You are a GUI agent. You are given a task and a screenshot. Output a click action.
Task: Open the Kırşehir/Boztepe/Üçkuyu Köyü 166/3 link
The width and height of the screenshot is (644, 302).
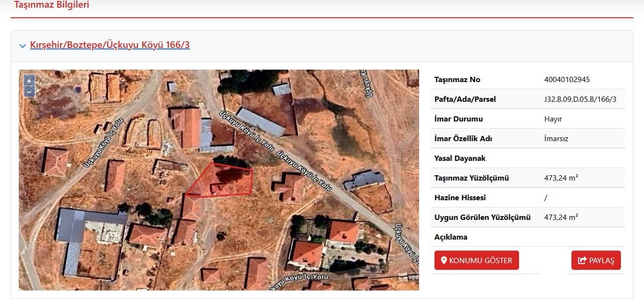tap(109, 45)
